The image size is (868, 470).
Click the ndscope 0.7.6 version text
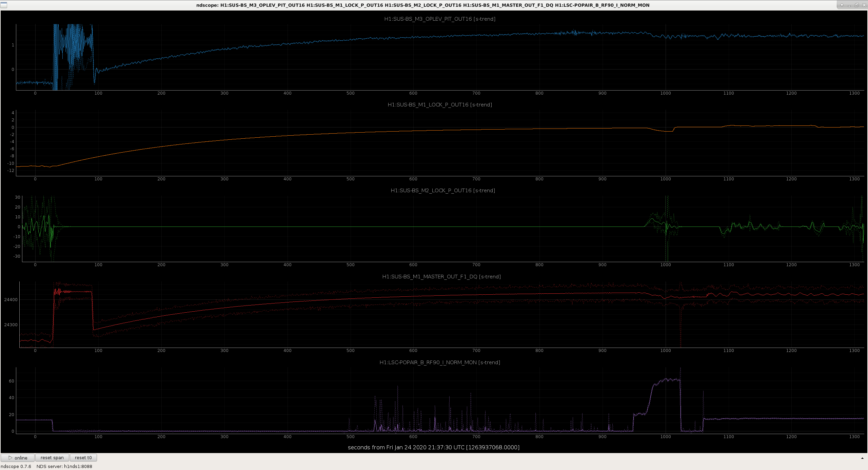tap(16, 466)
